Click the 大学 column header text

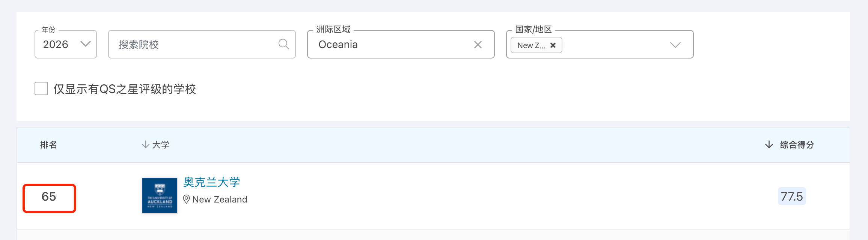point(161,145)
